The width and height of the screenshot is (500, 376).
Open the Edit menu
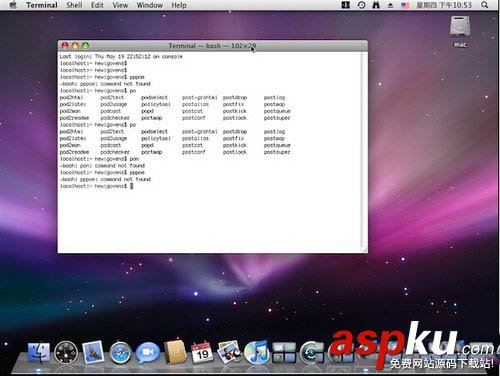click(97, 5)
